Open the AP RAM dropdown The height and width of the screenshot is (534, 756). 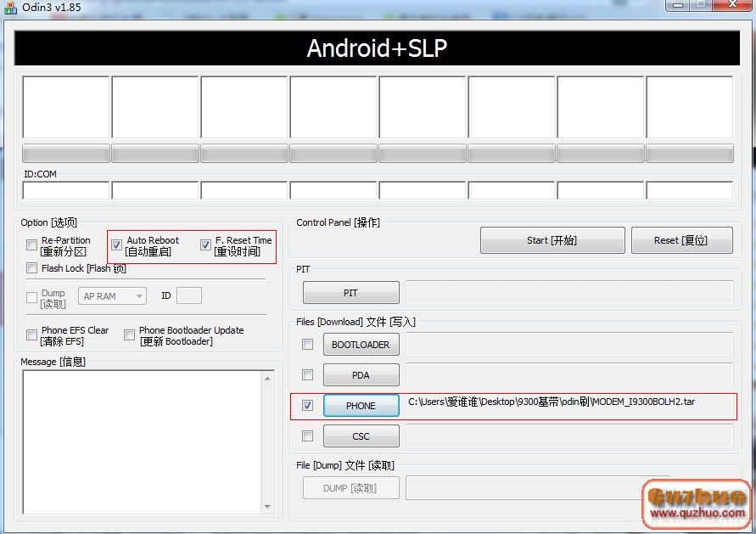coord(112,296)
